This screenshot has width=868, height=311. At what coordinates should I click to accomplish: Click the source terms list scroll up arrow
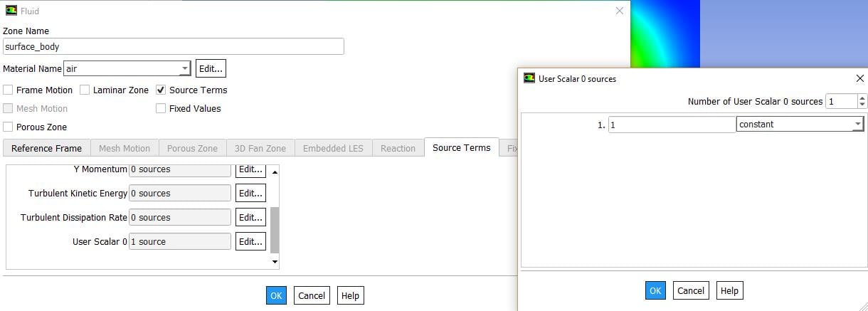pyautogui.click(x=275, y=171)
